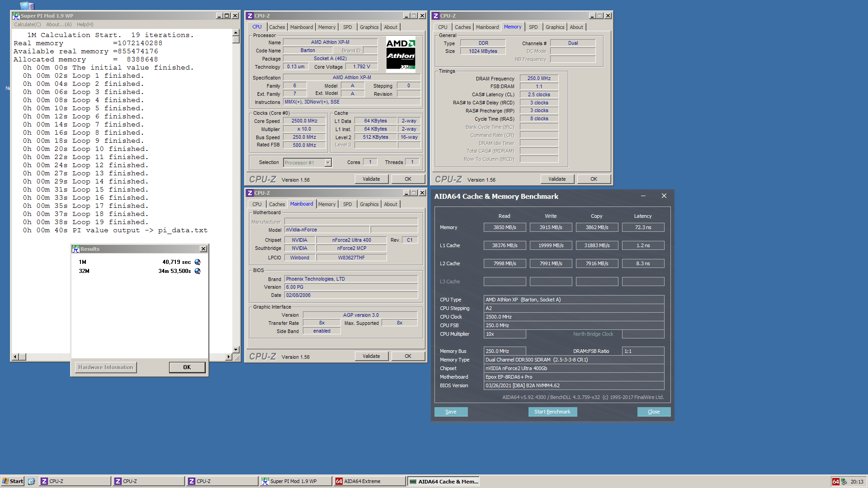Click Start Benchmark in AIDA64
The image size is (868, 488).
pyautogui.click(x=552, y=412)
